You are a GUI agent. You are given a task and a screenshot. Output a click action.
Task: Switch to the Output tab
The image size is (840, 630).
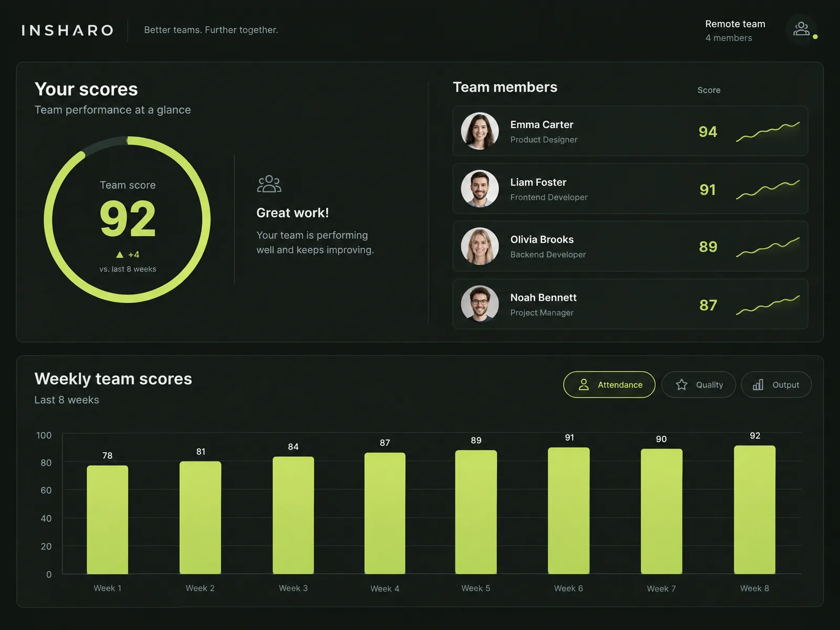(776, 385)
